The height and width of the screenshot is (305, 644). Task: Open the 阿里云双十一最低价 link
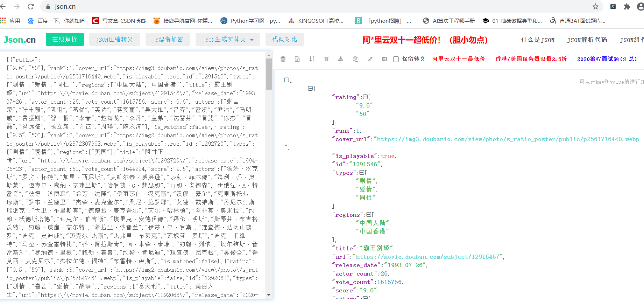tap(459, 59)
